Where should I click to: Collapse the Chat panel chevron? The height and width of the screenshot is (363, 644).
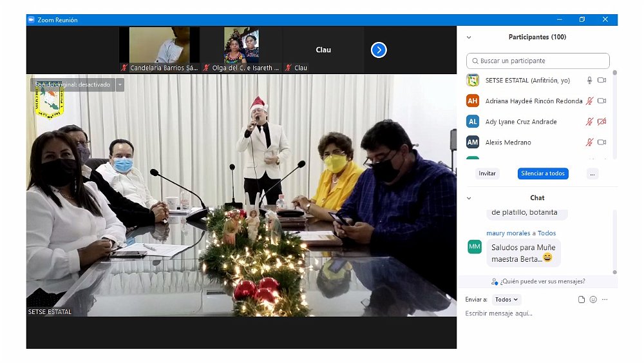469,198
